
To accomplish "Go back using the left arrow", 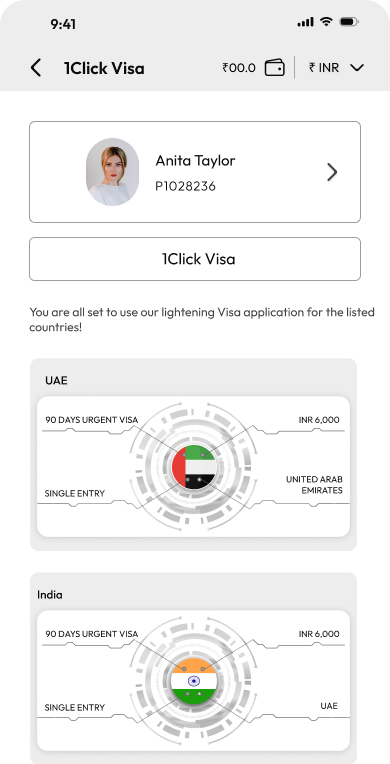I will [x=36, y=68].
